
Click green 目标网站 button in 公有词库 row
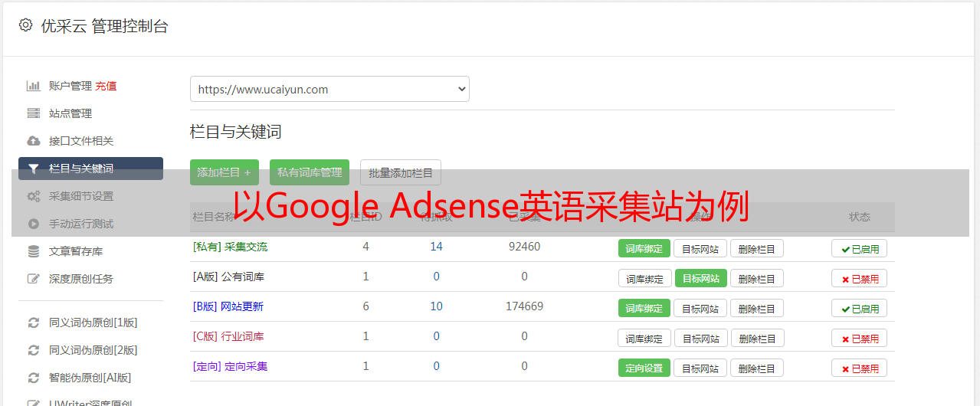tap(700, 278)
